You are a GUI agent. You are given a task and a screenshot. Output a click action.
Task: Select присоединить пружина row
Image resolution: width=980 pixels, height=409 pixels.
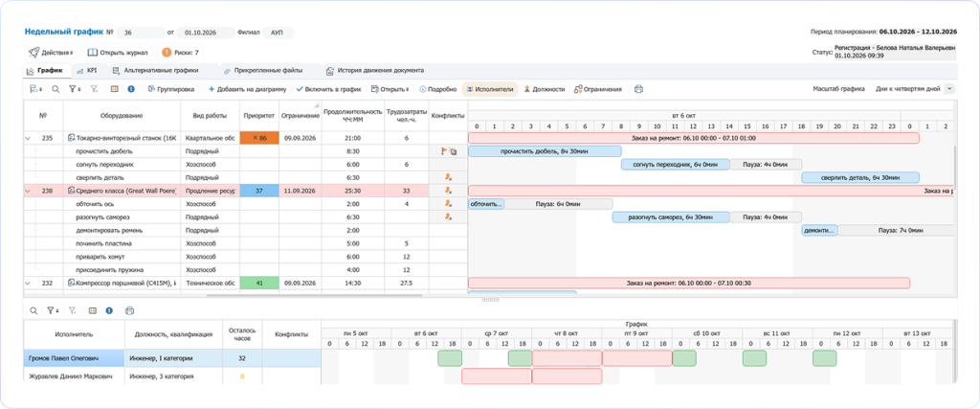246,270
